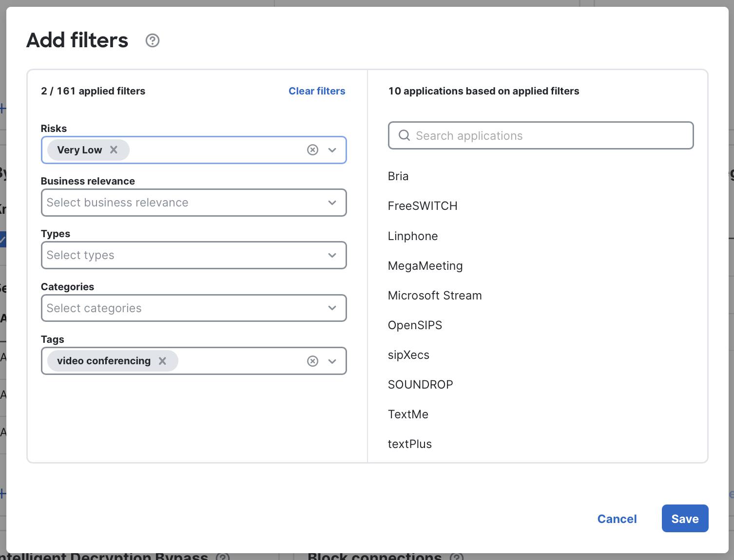This screenshot has height=560, width=734.
Task: Select Microsoft Stream from the application list
Action: [435, 295]
